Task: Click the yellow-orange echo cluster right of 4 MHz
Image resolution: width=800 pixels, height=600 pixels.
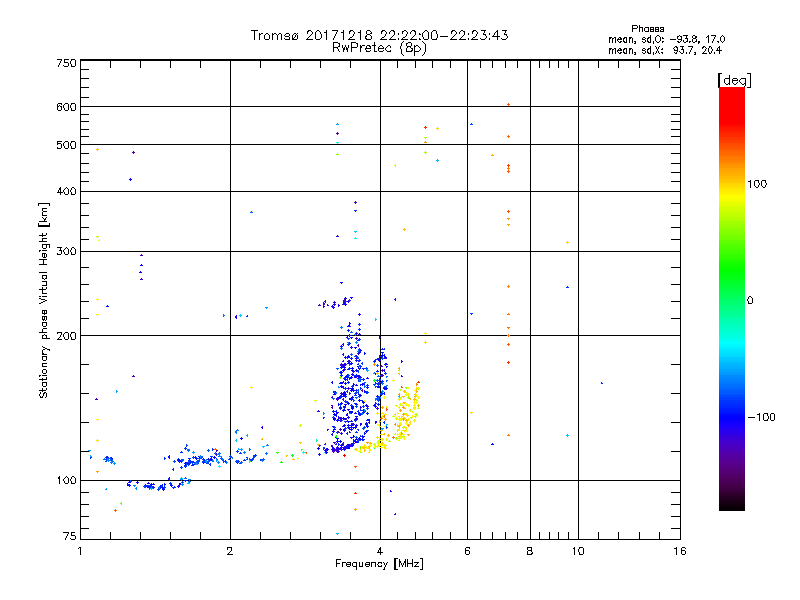Action: [x=407, y=413]
